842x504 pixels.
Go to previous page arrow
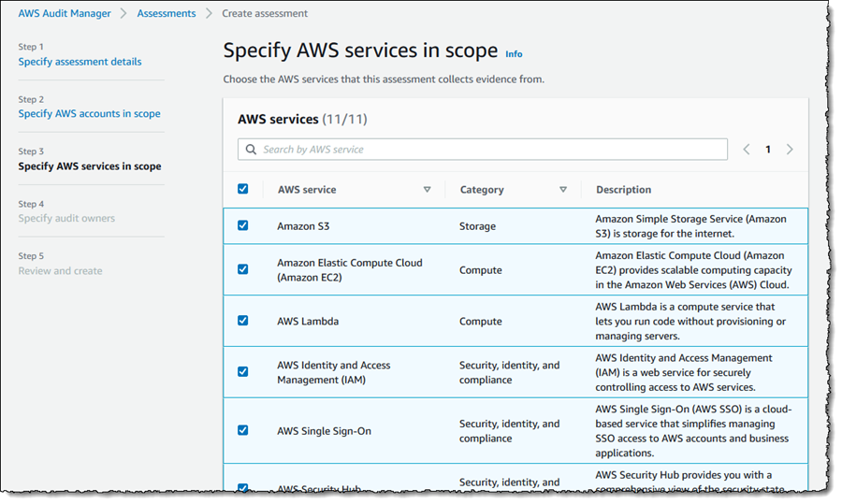pos(747,150)
